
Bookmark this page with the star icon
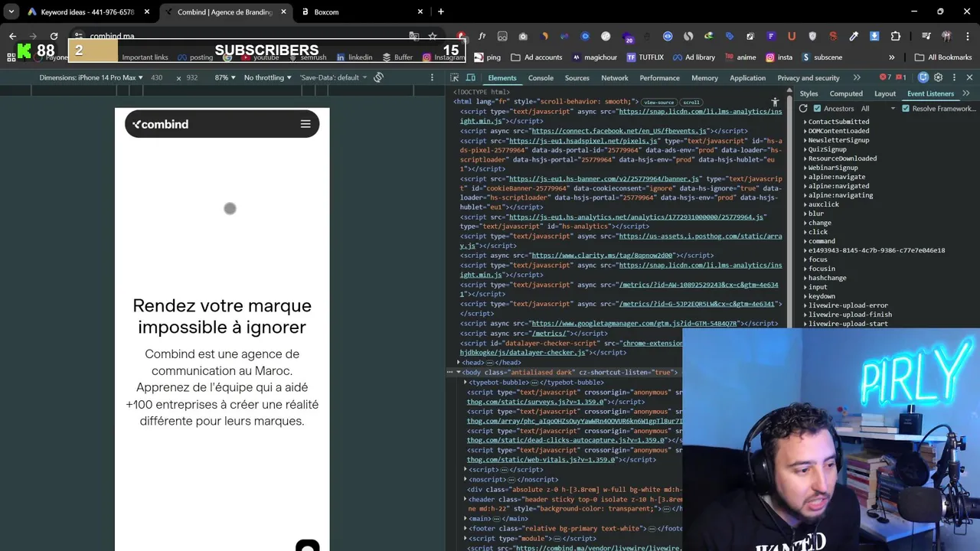click(x=433, y=36)
